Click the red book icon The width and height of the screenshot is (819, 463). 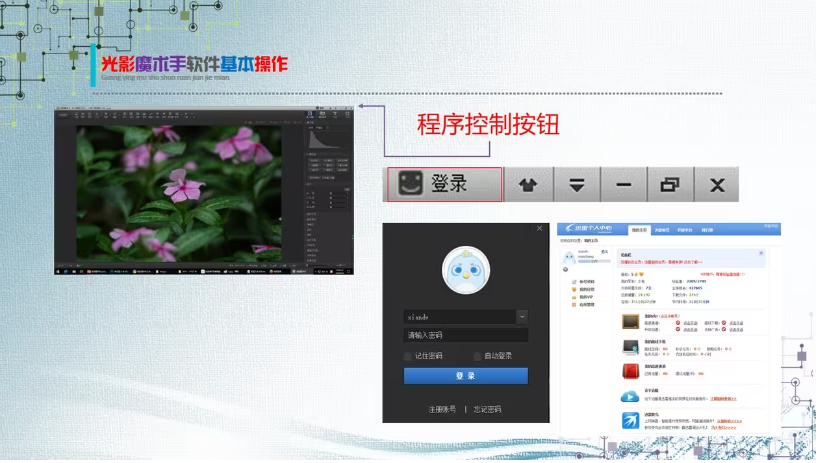click(631, 371)
